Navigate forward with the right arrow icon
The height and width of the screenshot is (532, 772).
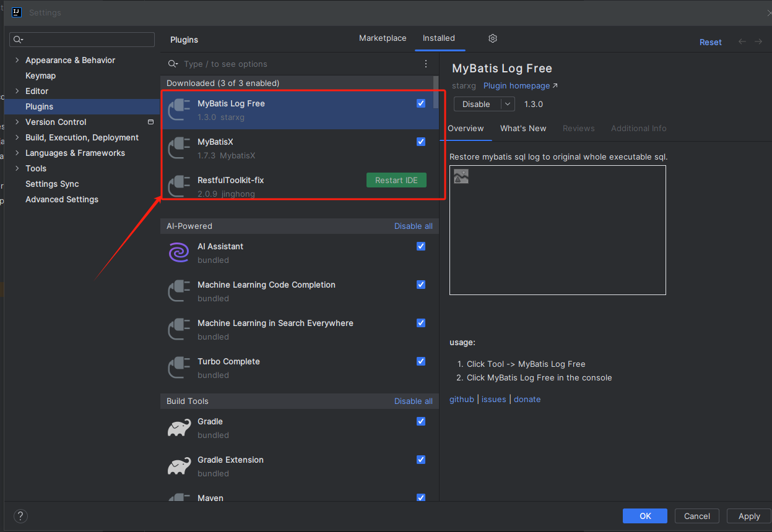[x=758, y=41]
